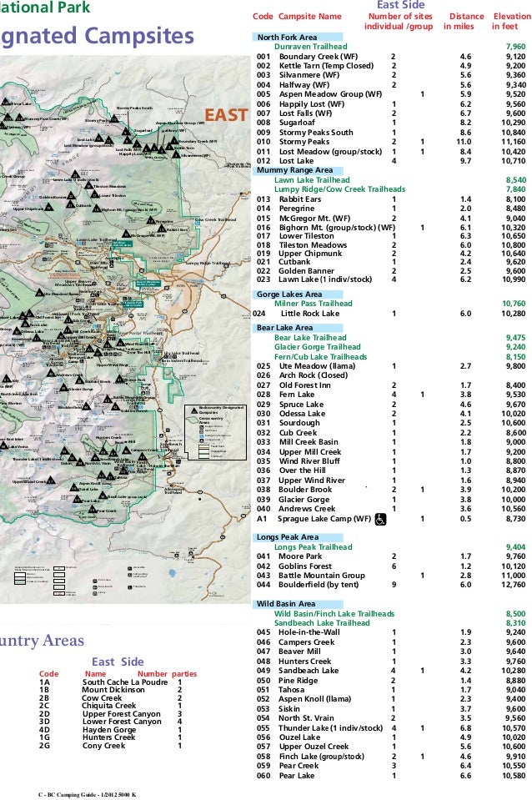Click the Odessa Lake campsite name
Image resolution: width=532 pixels, height=800 pixels.
[302, 414]
